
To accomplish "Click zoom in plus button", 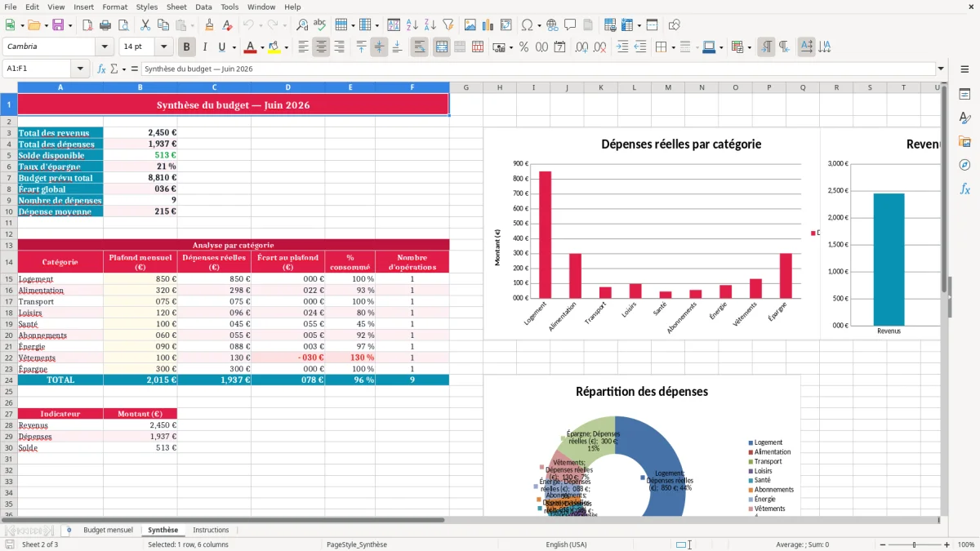I will tap(947, 544).
